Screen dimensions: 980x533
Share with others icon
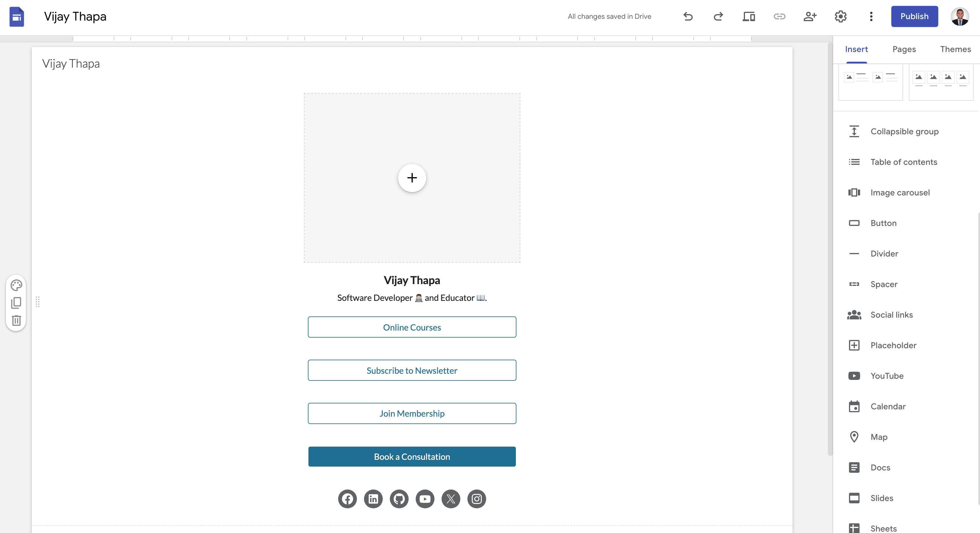pyautogui.click(x=810, y=16)
